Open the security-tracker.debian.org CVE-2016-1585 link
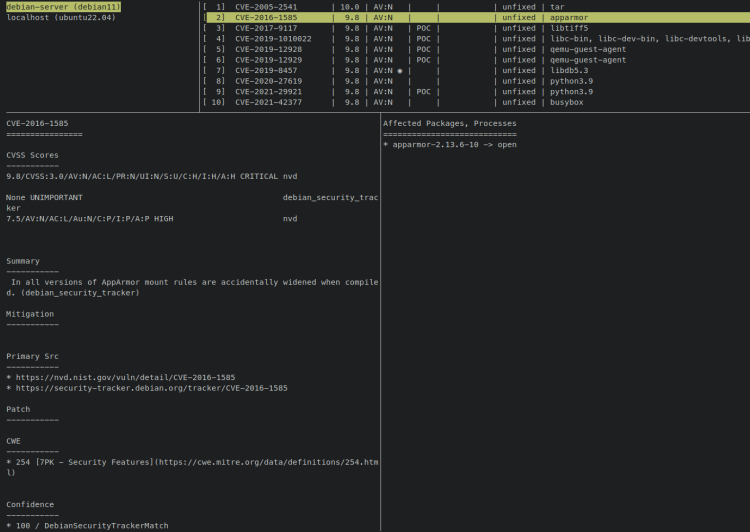 (x=152, y=388)
